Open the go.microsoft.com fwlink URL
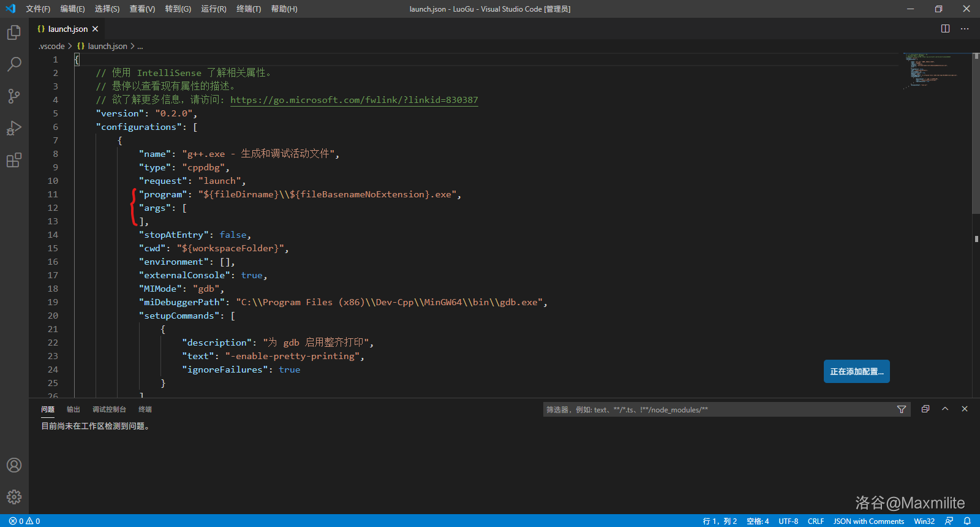980x527 pixels. coord(354,100)
